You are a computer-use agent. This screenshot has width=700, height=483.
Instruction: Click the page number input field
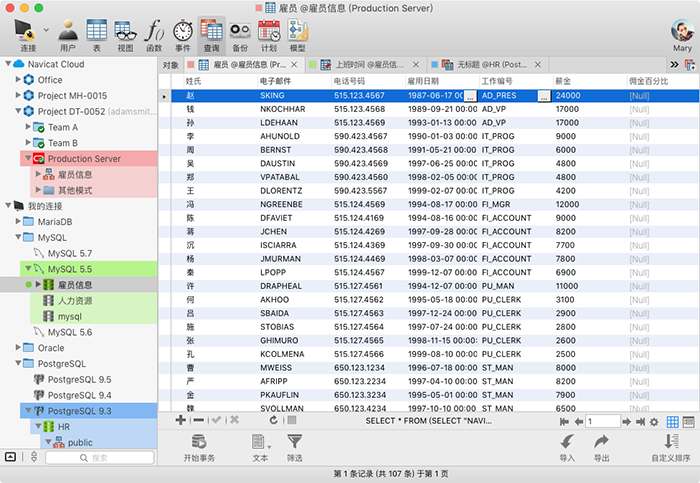[603, 421]
